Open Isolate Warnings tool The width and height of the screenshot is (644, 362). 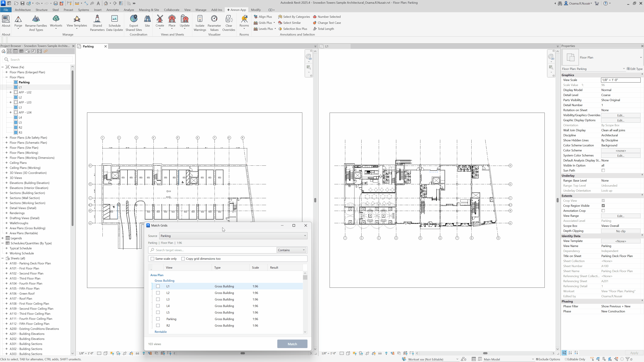200,23
